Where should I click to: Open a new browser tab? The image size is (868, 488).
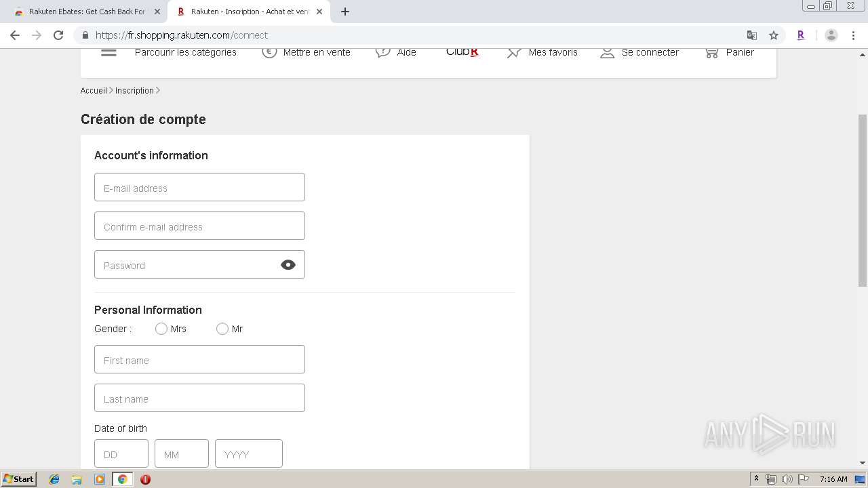click(344, 12)
